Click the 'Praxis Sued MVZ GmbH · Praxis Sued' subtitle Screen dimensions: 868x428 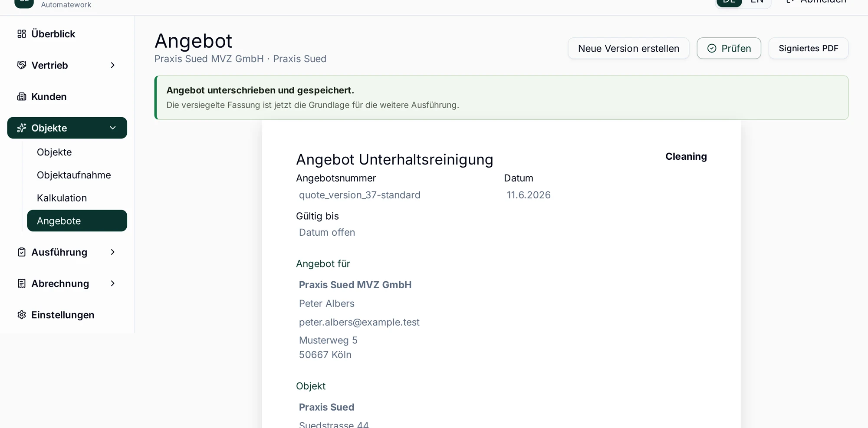pyautogui.click(x=240, y=59)
